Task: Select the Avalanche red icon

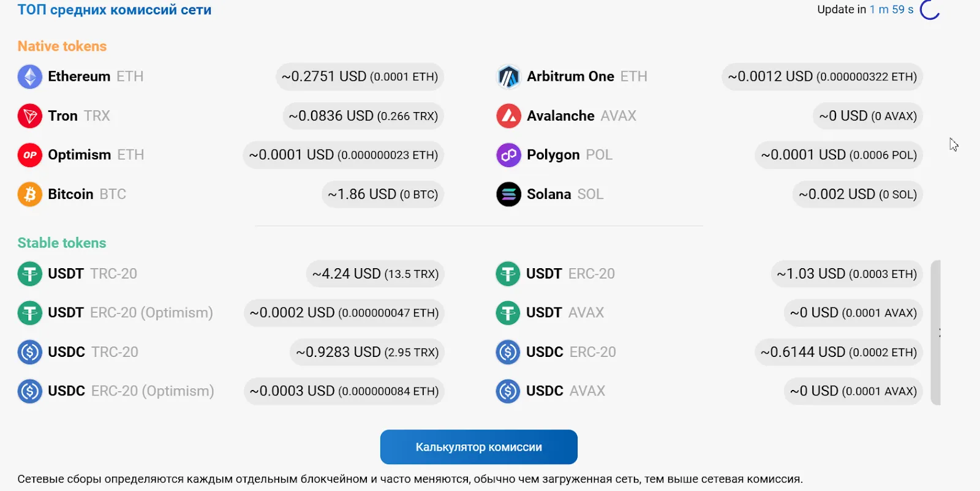Action: pyautogui.click(x=508, y=116)
